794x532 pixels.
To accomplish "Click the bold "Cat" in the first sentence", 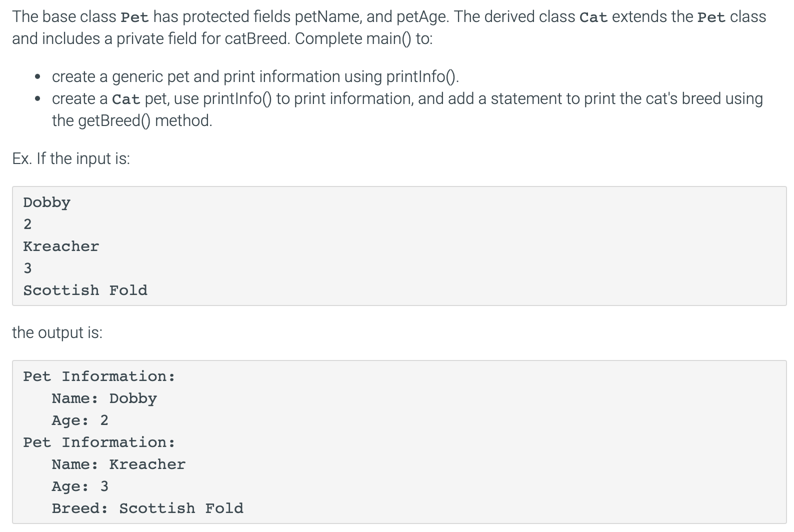I will tap(593, 17).
